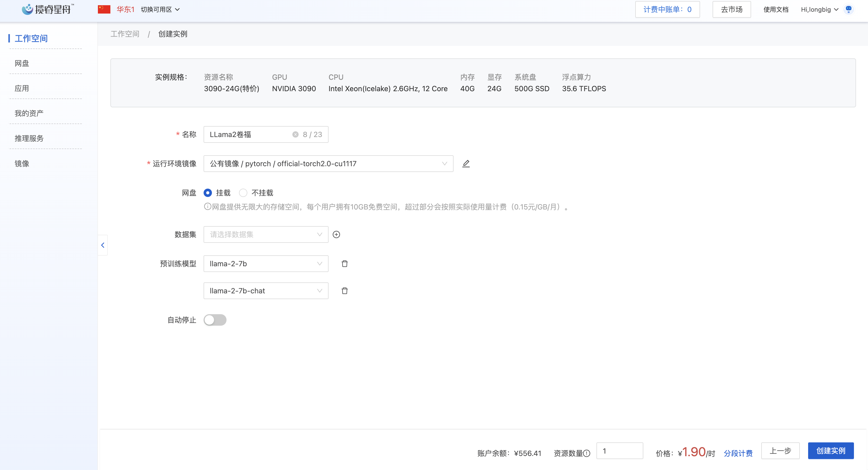The width and height of the screenshot is (868, 470).
Task: Click the edit pencil icon beside image selector
Action: 466,164
